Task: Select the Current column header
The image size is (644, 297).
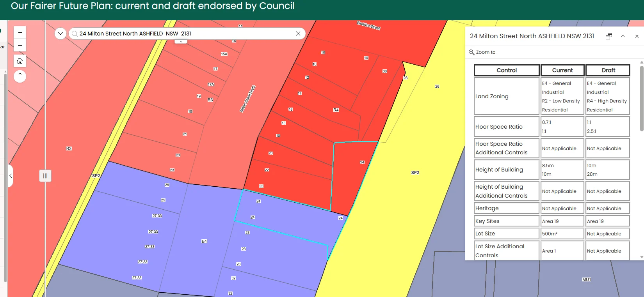Action: click(562, 70)
